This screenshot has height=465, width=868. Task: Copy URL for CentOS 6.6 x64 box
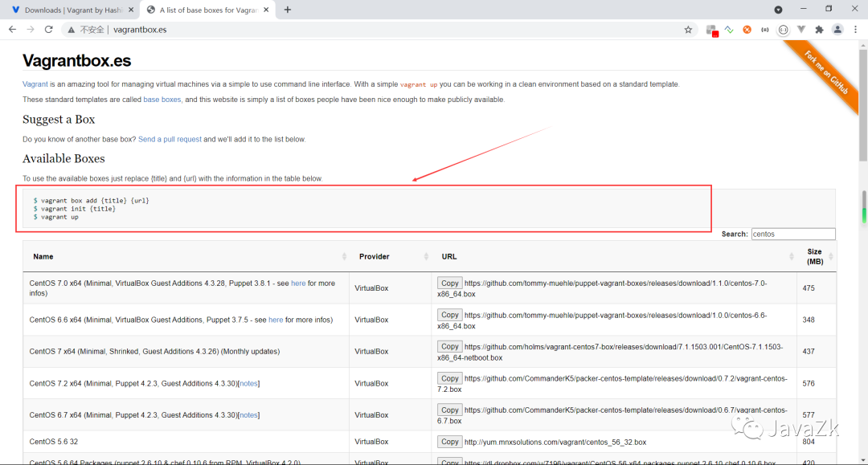coord(449,315)
